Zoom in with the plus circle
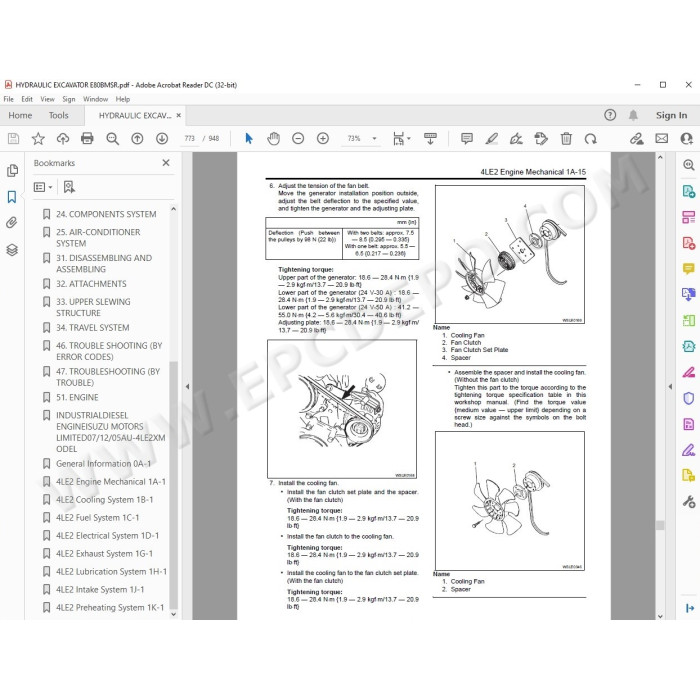Image resolution: width=700 pixels, height=700 pixels. point(323,139)
